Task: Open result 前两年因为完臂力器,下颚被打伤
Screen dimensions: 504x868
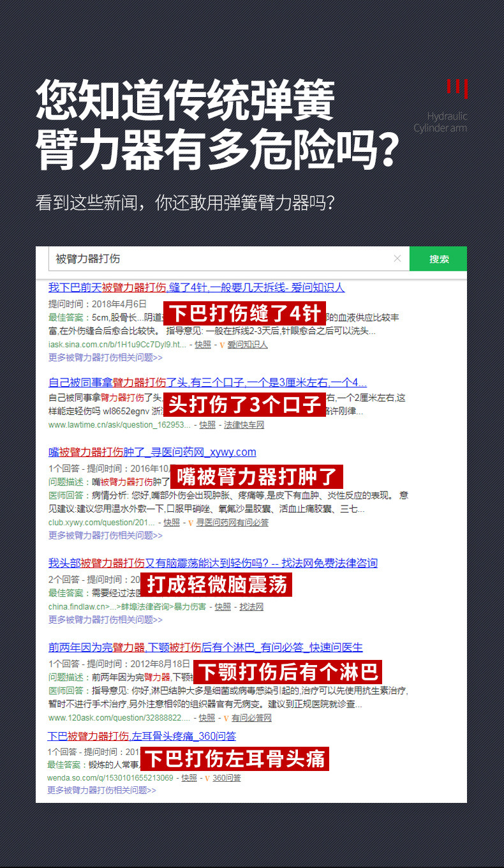Action: pyautogui.click(x=205, y=647)
